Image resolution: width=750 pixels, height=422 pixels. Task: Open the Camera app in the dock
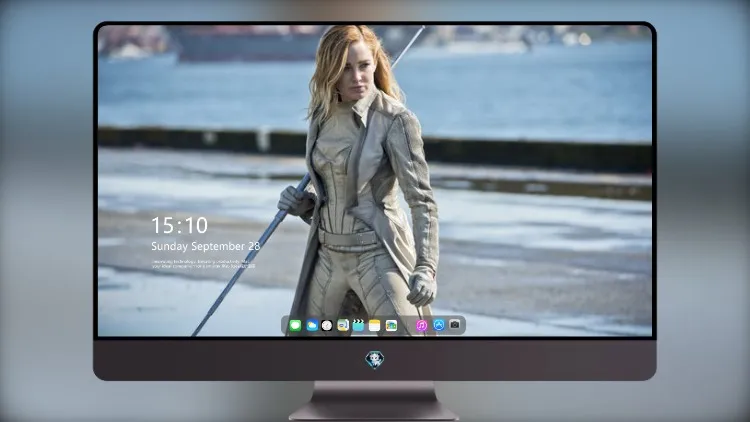pos(455,325)
